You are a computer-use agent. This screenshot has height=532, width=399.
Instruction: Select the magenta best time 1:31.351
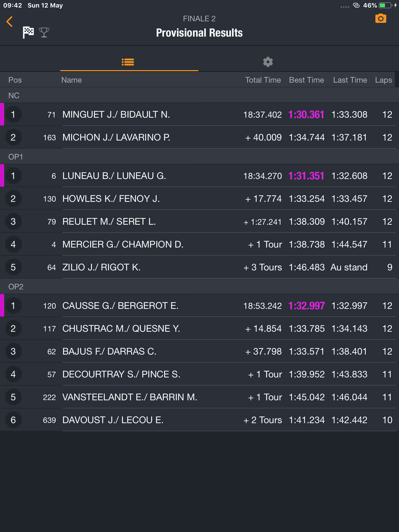306,176
